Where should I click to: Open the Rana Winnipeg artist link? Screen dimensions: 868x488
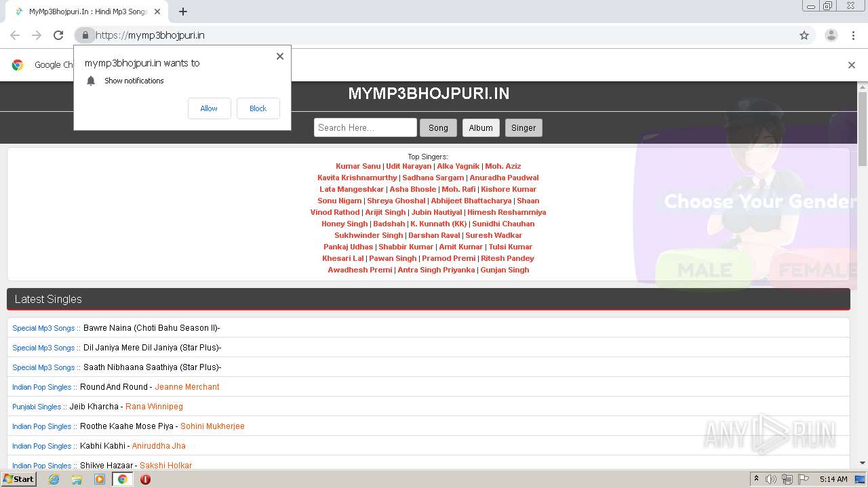coord(154,407)
